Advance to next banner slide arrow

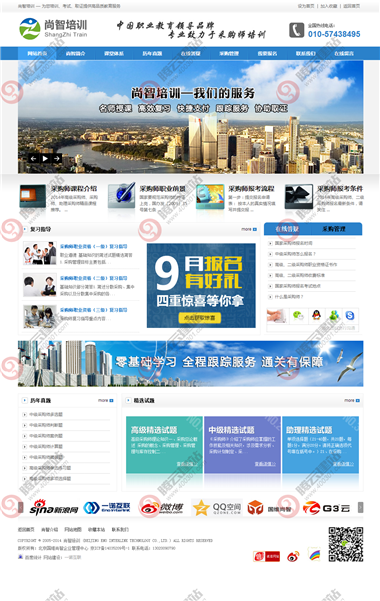point(57,158)
